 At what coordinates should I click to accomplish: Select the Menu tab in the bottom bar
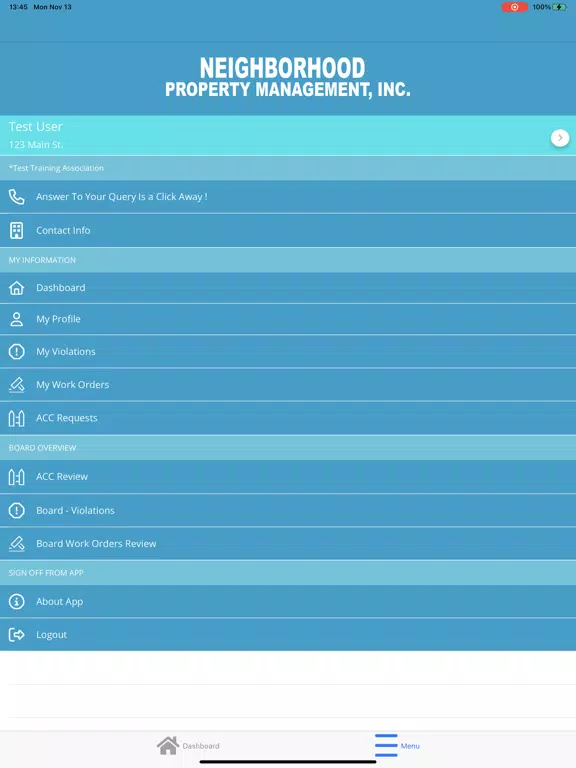pyautogui.click(x=397, y=745)
